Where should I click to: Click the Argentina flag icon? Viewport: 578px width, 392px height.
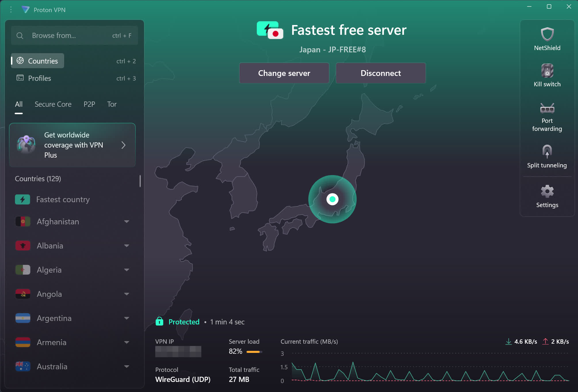[23, 318]
